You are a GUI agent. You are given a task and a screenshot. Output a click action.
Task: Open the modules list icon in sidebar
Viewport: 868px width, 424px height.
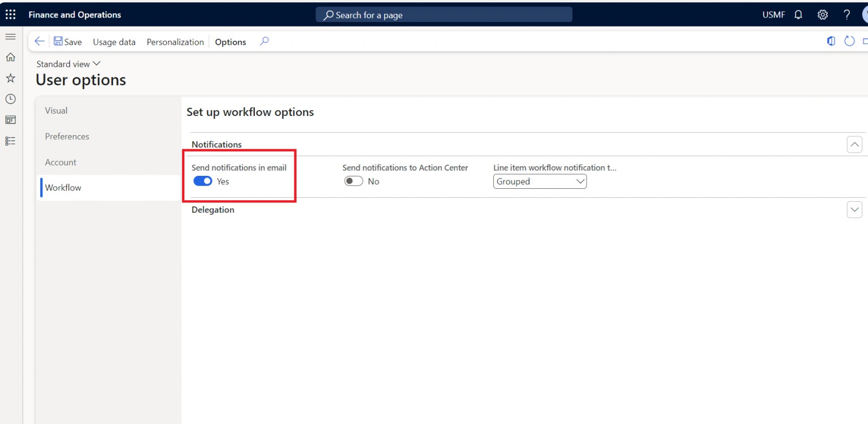click(x=10, y=140)
